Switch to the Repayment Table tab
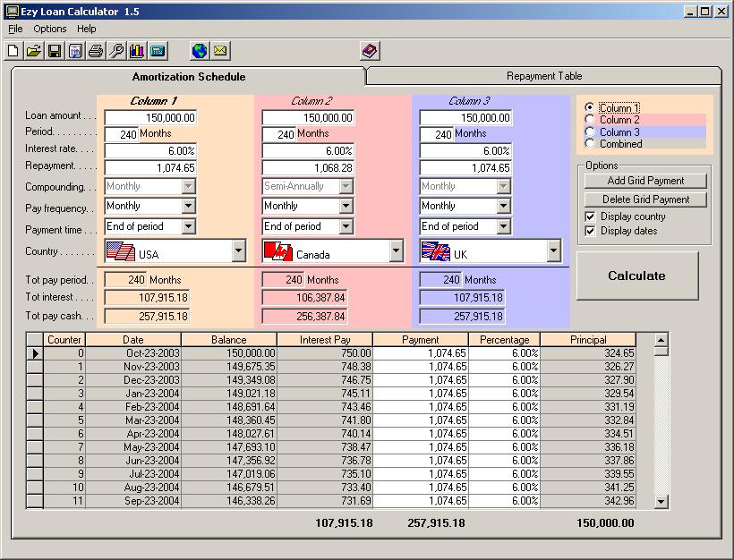Screen dimensions: 734x560 coord(544,76)
